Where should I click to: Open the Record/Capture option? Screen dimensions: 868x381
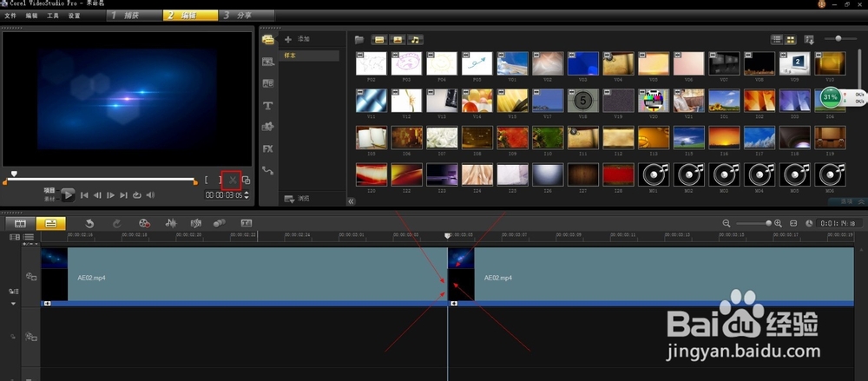coord(144,223)
